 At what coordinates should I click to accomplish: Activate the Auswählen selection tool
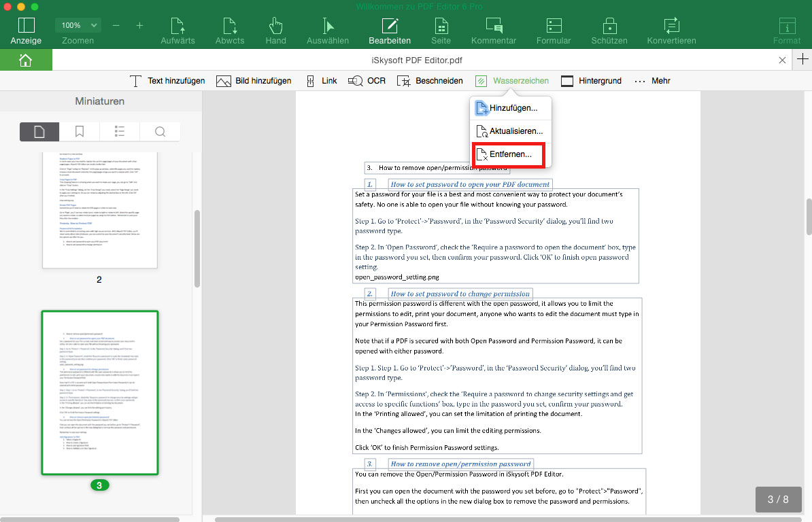click(x=327, y=31)
